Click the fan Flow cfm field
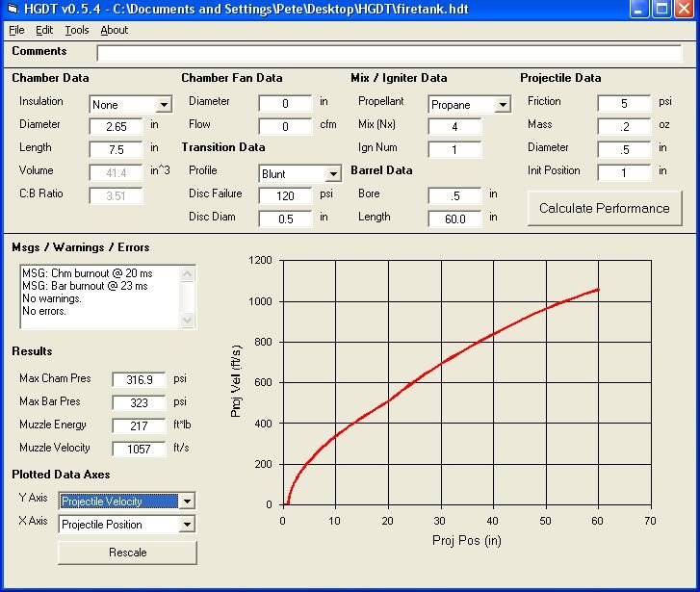Viewport: 700px width, 592px height. click(x=285, y=127)
